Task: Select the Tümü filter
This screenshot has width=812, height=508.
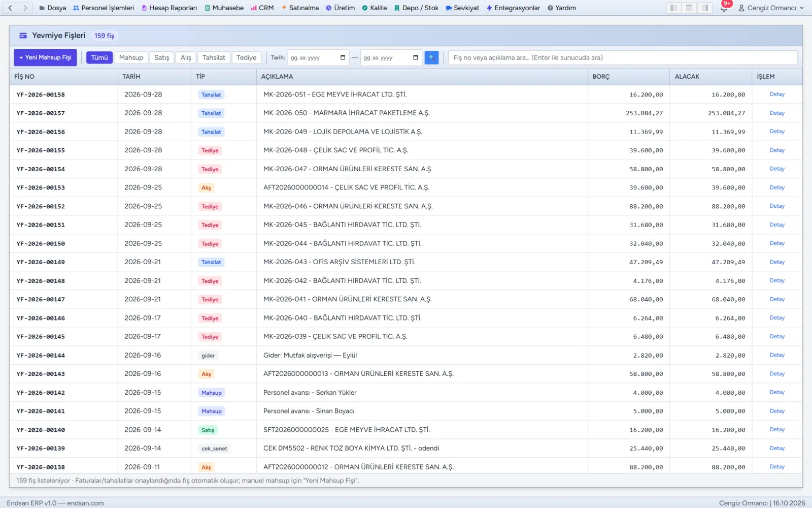Action: (99, 57)
